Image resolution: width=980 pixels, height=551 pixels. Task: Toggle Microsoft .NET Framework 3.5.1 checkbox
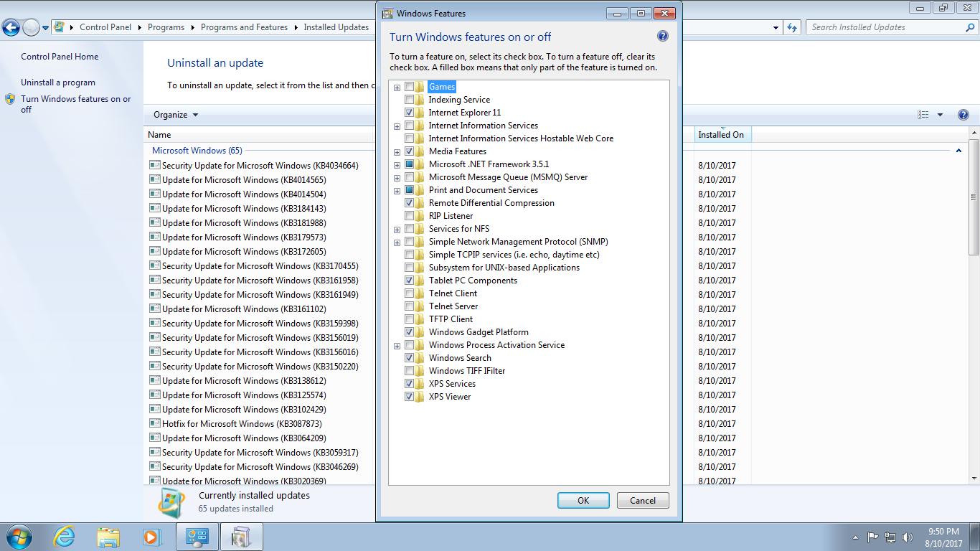409,164
